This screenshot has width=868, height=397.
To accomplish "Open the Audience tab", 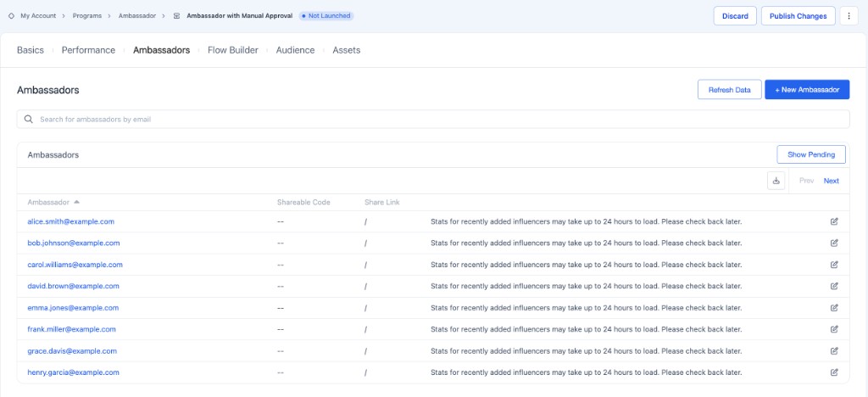I will point(296,50).
